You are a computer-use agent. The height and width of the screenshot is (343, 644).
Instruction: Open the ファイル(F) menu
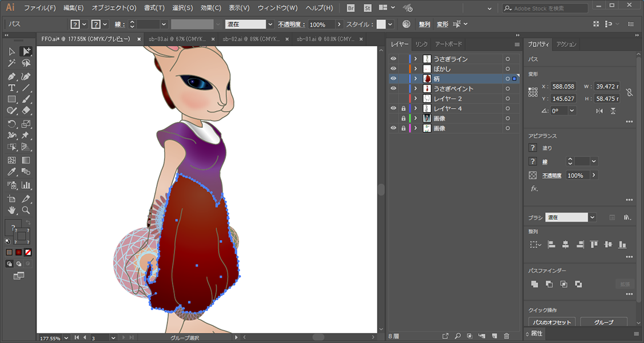[39, 8]
